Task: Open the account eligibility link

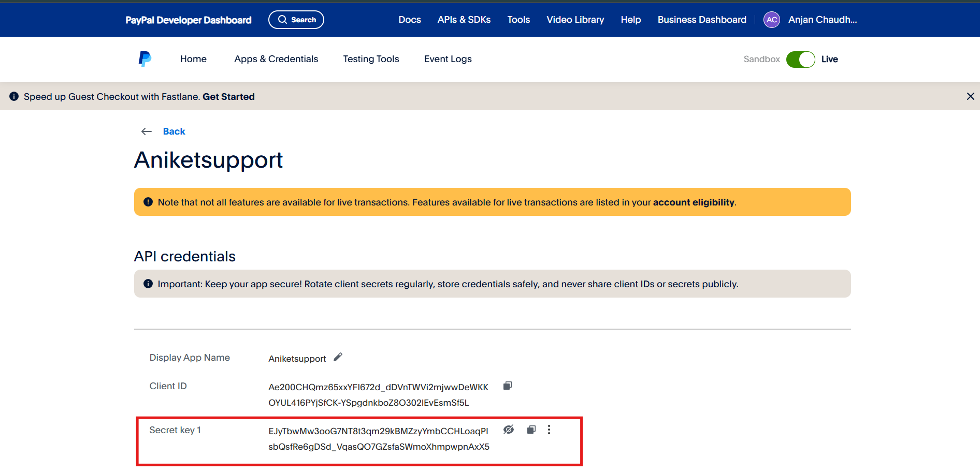Action: (x=694, y=202)
